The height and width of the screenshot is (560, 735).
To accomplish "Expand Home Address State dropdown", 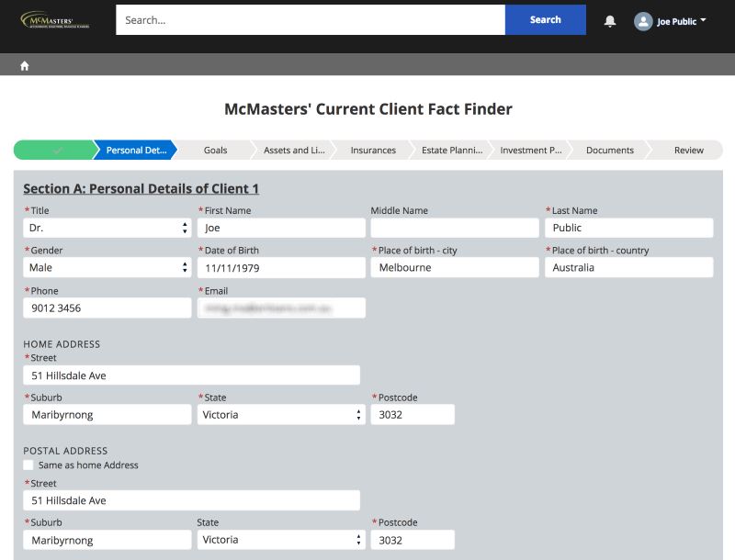I will point(281,415).
